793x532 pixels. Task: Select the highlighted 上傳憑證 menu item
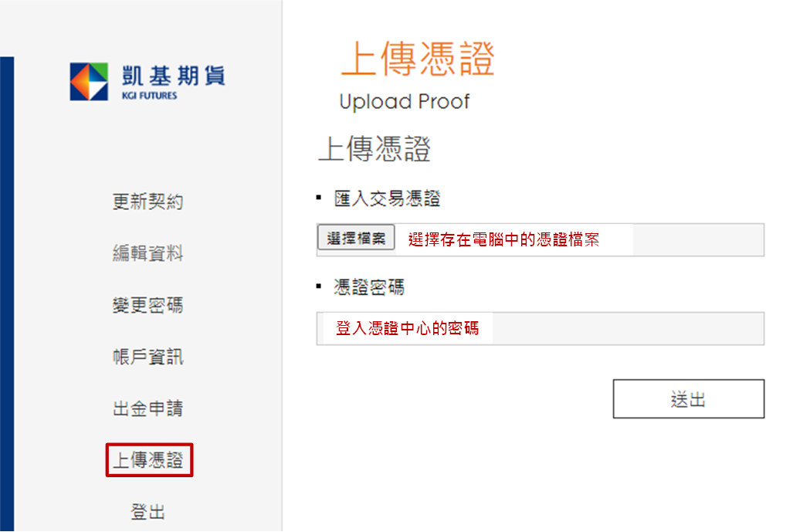(x=149, y=459)
